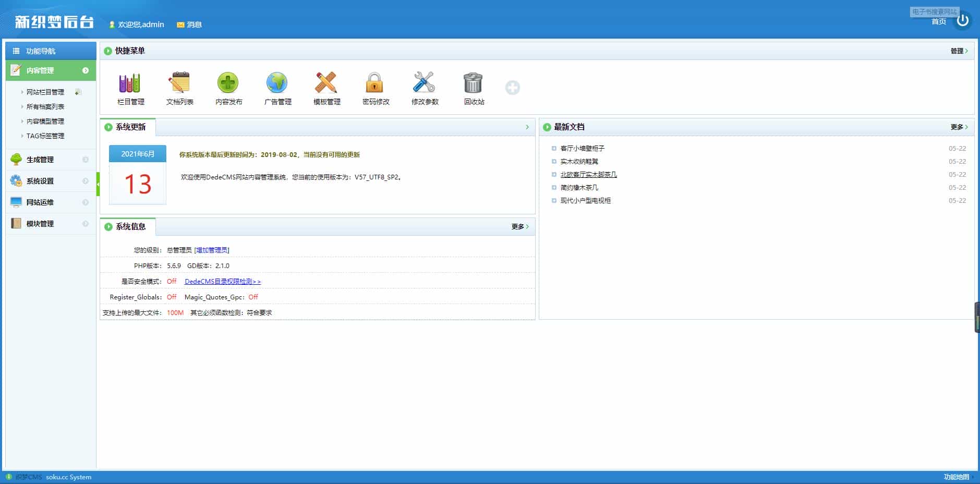Open 网站栏目管理 in the sidebar
The height and width of the screenshot is (484, 980).
tap(45, 92)
